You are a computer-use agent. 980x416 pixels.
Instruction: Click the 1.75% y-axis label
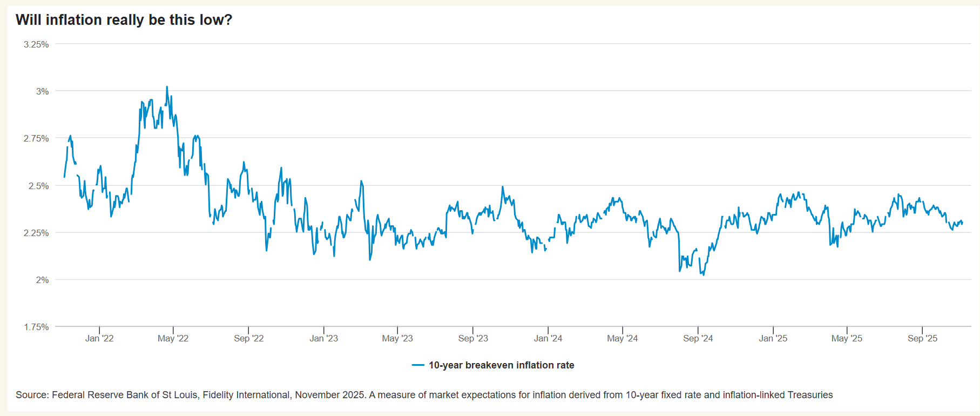click(36, 327)
